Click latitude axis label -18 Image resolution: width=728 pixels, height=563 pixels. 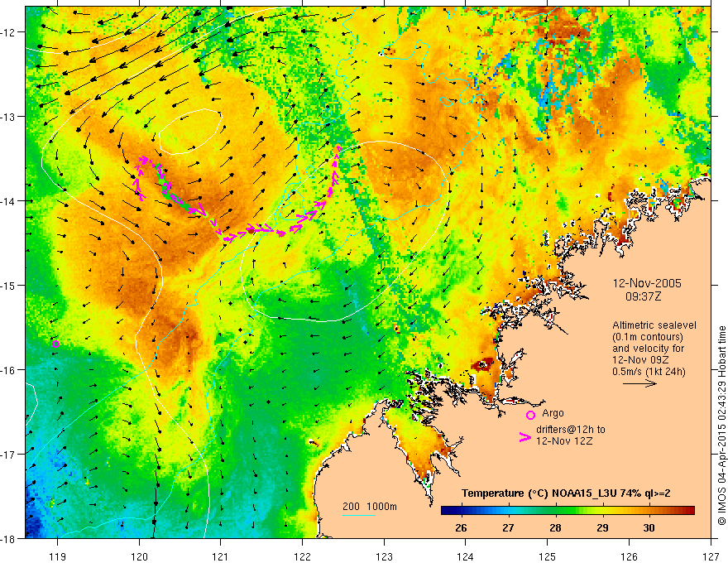pos(9,538)
